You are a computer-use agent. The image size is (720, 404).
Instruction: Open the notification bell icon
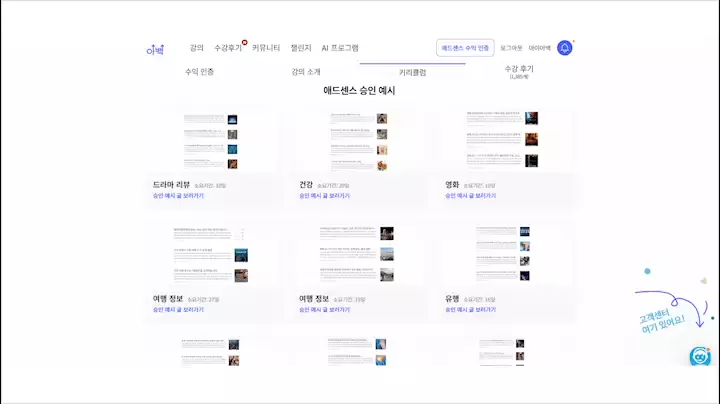click(565, 48)
